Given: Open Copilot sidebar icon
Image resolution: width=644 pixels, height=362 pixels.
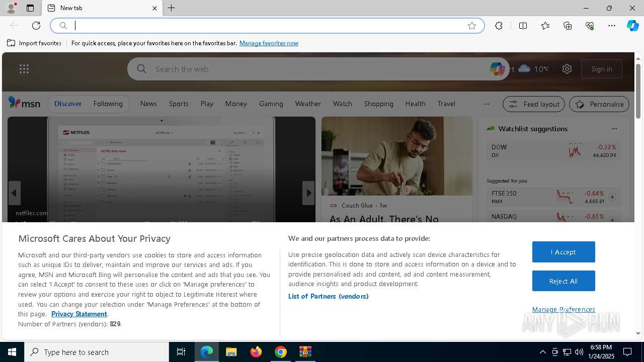Looking at the screenshot, I should click(x=632, y=26).
